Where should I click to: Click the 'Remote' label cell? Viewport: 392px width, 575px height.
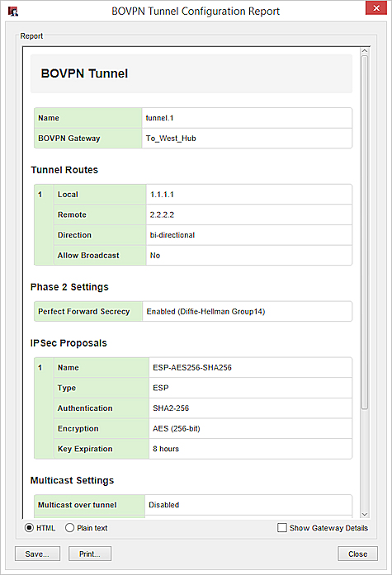point(100,214)
